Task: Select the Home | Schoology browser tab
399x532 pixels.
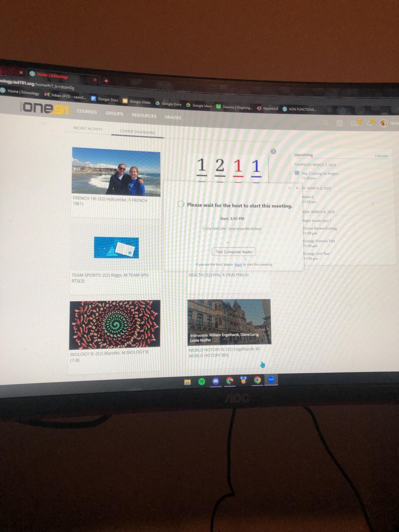Action: pyautogui.click(x=62, y=76)
